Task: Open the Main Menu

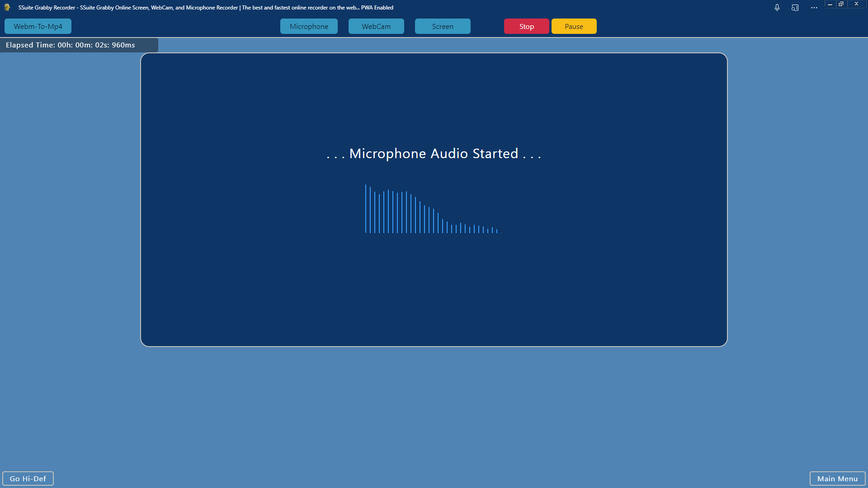Action: [x=837, y=479]
